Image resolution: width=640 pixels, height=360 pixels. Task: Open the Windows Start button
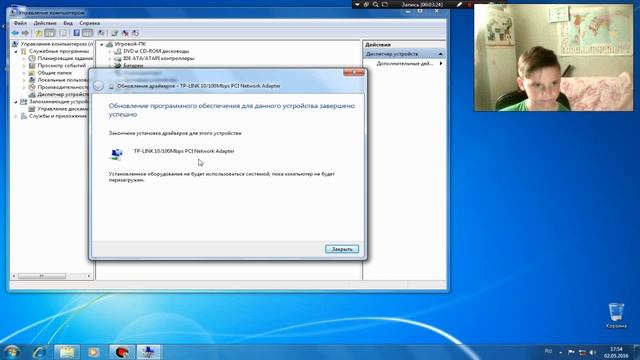11,352
